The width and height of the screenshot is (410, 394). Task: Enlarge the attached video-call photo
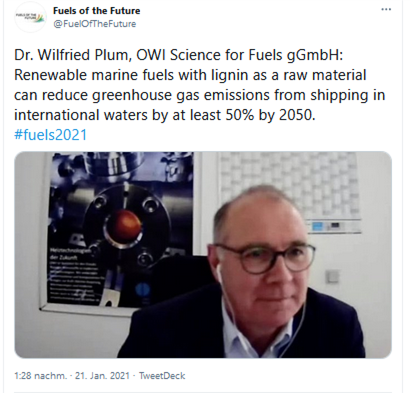tap(203, 255)
